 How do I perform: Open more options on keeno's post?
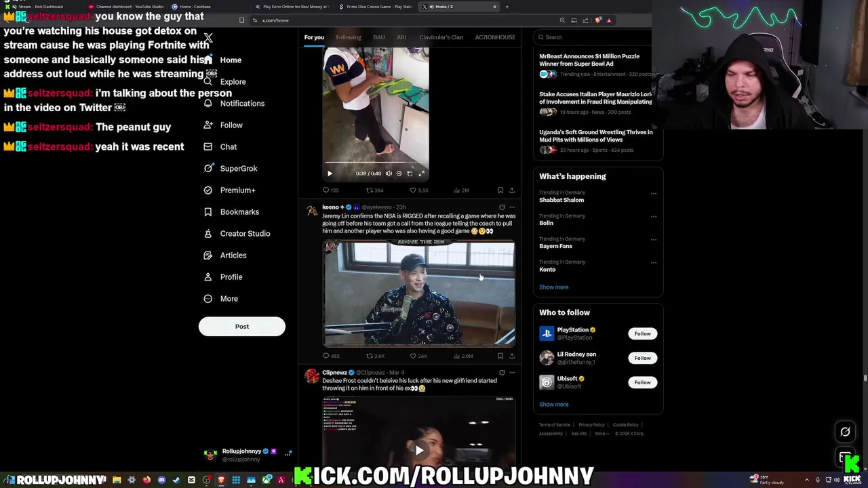(512, 207)
